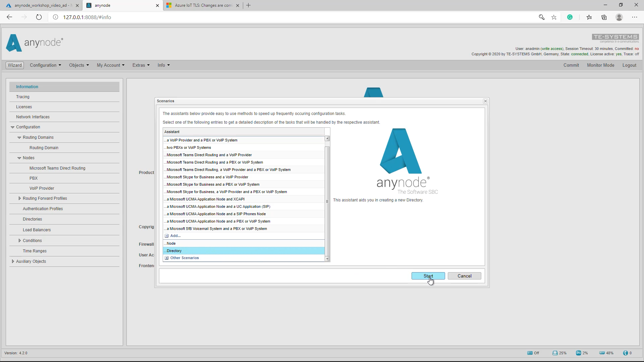
Task: Select the ...Node assistant entry
Action: [244, 243]
